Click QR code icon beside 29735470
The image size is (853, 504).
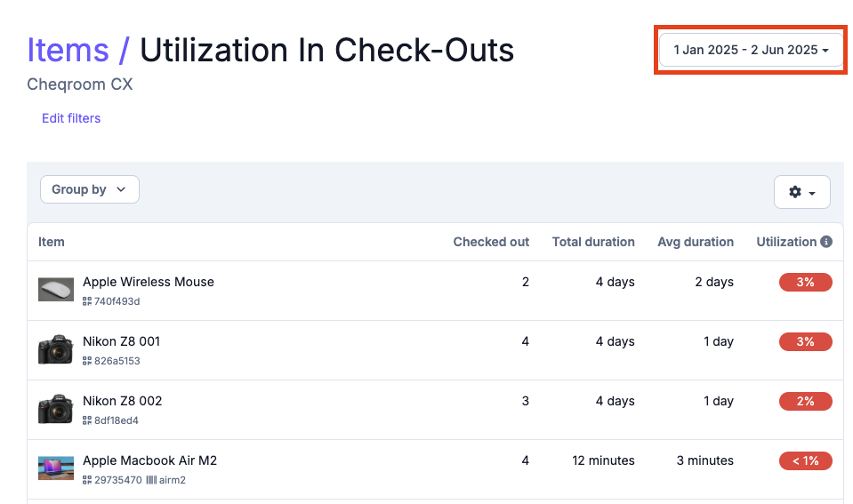click(x=87, y=480)
